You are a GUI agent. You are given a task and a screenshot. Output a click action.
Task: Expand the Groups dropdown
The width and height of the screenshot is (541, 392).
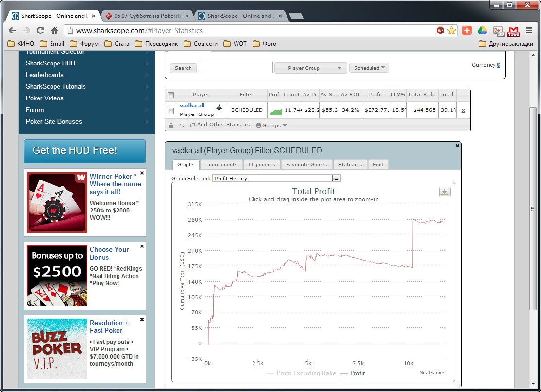(x=271, y=125)
